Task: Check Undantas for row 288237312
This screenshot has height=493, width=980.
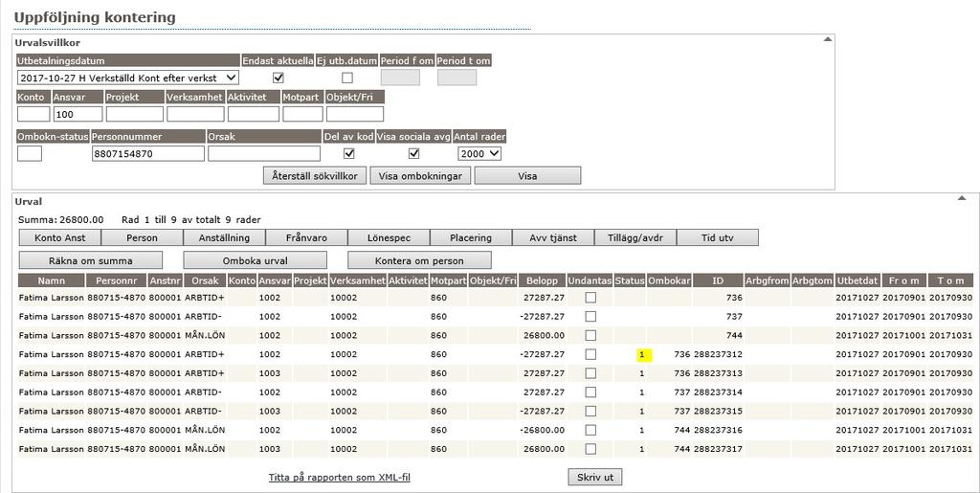Action: (590, 354)
